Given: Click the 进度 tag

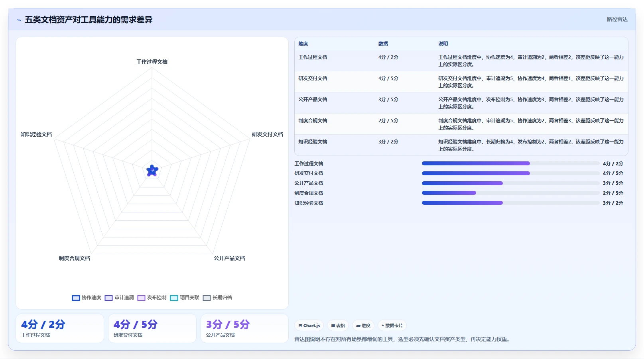Looking at the screenshot, I should pyautogui.click(x=363, y=326).
